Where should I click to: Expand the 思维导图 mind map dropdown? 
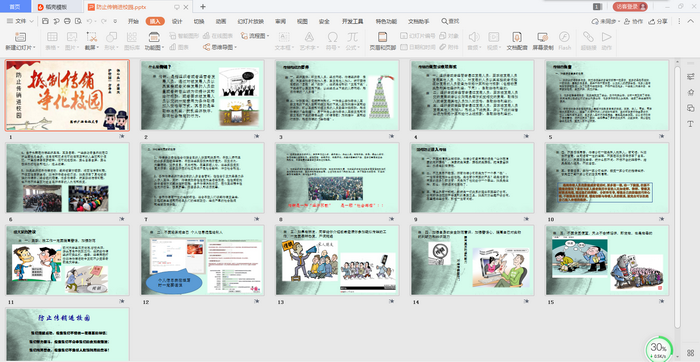coord(220,47)
